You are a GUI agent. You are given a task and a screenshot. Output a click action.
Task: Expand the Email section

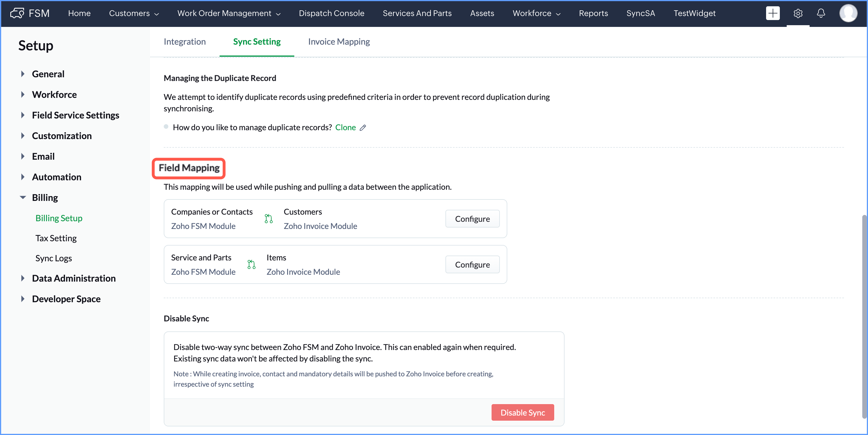pos(23,156)
